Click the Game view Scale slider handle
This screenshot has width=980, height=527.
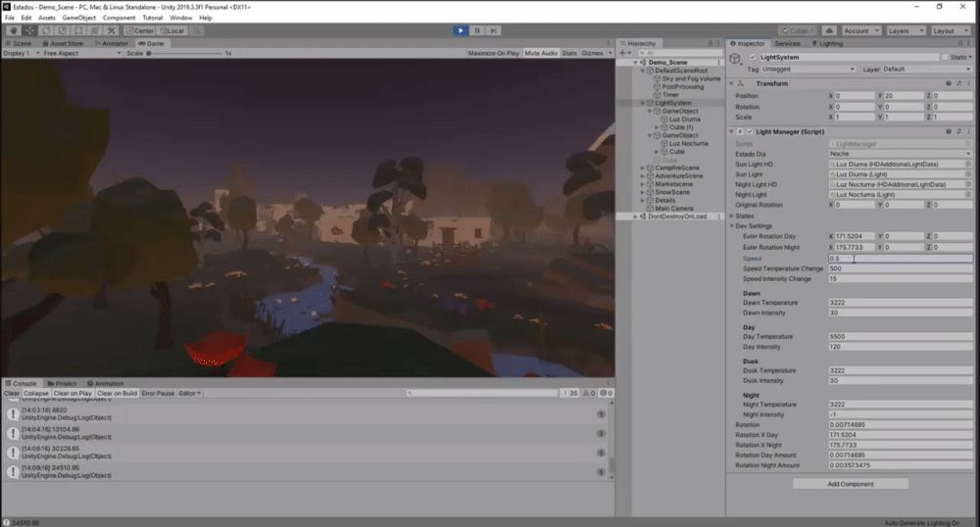pyautogui.click(x=148, y=53)
